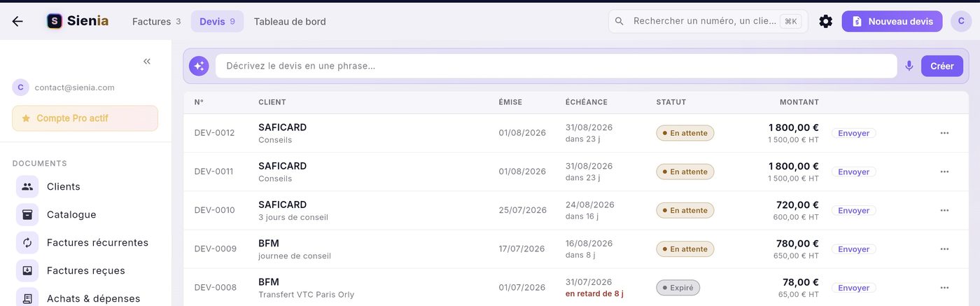Open the more options menu for DEV-0008
The width and height of the screenshot is (980, 306).
(x=944, y=288)
